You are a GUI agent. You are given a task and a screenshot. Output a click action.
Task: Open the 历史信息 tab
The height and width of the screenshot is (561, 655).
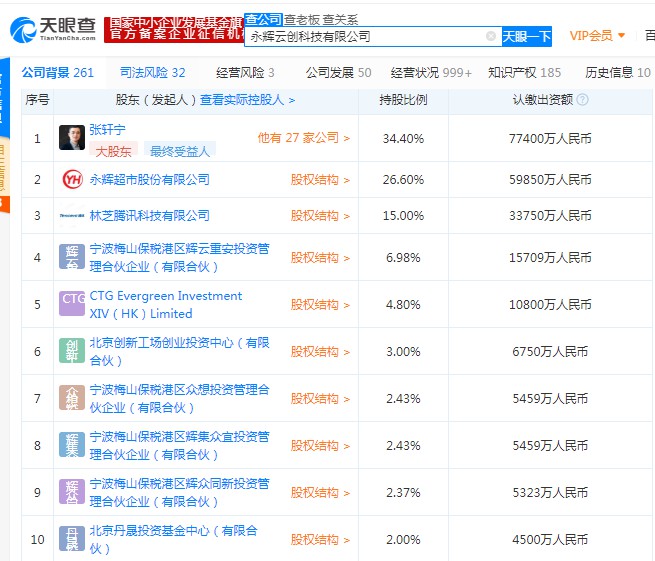[617, 73]
